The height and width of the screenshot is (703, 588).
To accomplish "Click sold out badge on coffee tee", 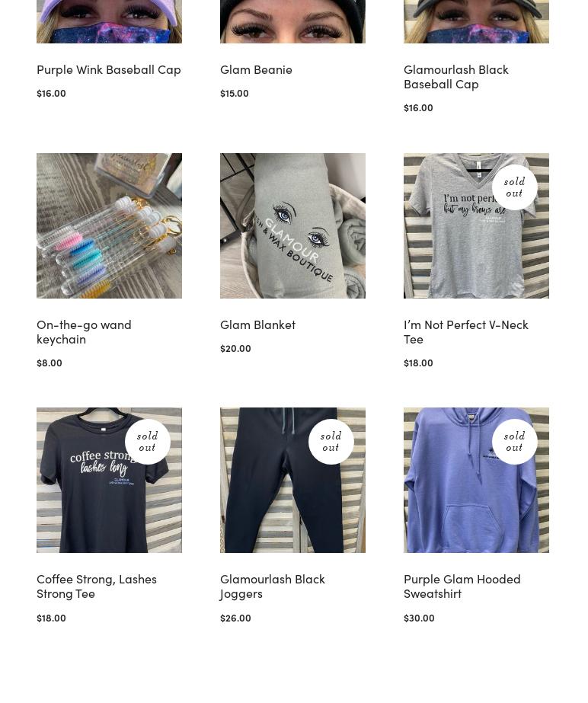I will pos(148,442).
